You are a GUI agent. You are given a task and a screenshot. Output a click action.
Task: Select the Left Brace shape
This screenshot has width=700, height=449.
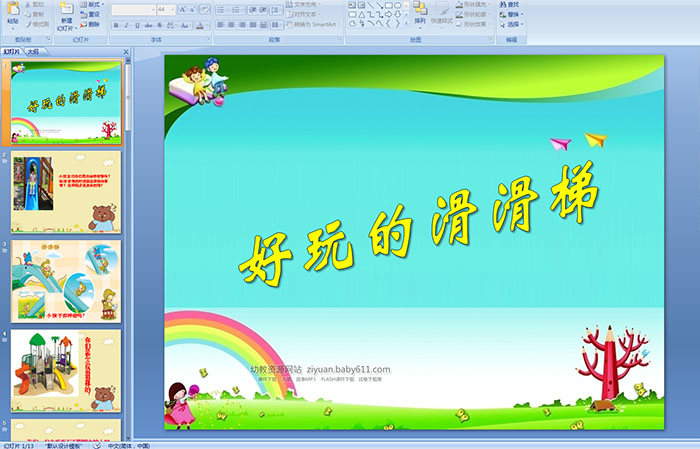pos(388,23)
